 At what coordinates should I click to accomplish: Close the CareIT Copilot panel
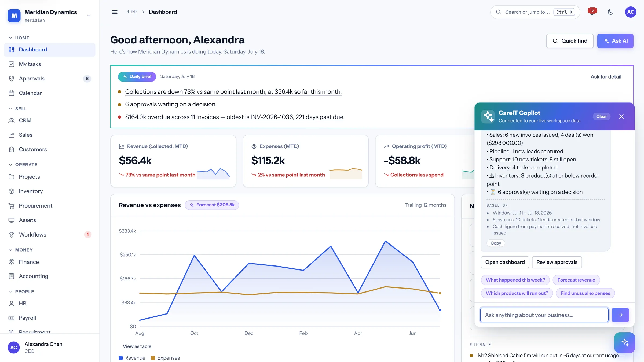[621, 116]
